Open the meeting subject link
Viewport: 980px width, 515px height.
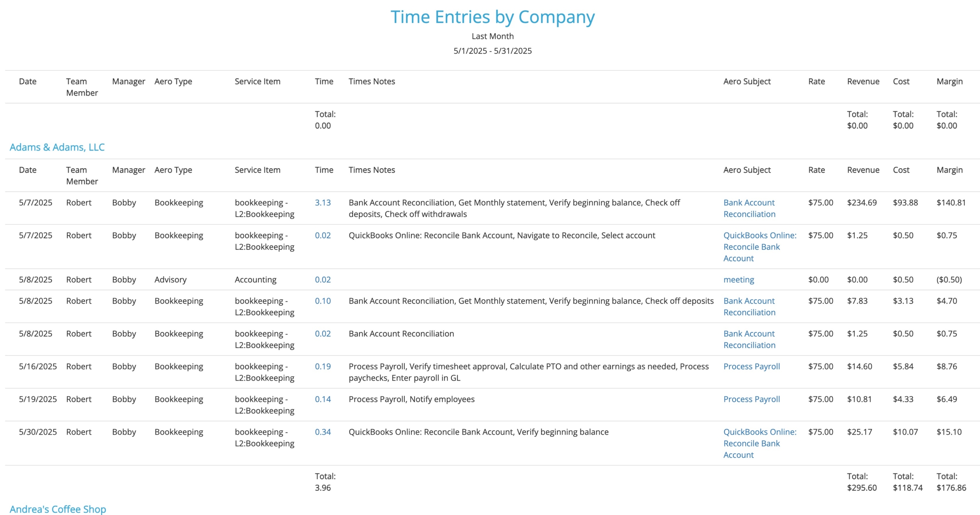point(738,280)
